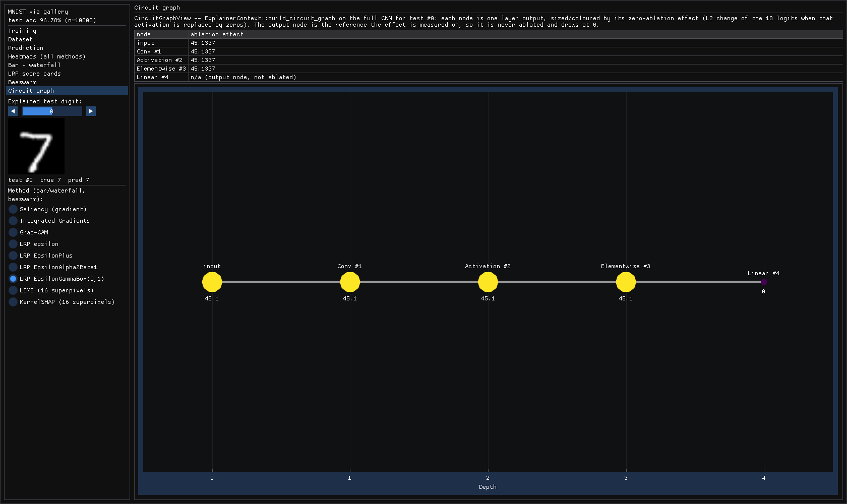
Task: Click the explained test digit slider
Action: 52,111
